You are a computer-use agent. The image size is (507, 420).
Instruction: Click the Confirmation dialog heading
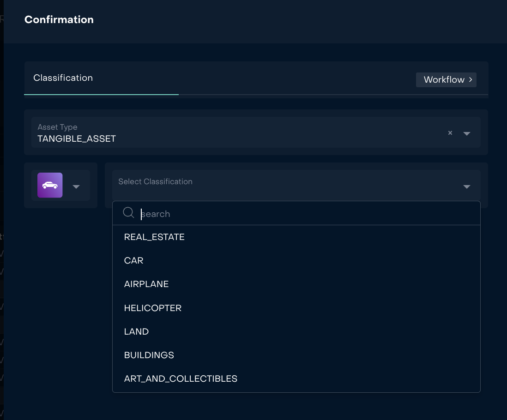tap(59, 19)
